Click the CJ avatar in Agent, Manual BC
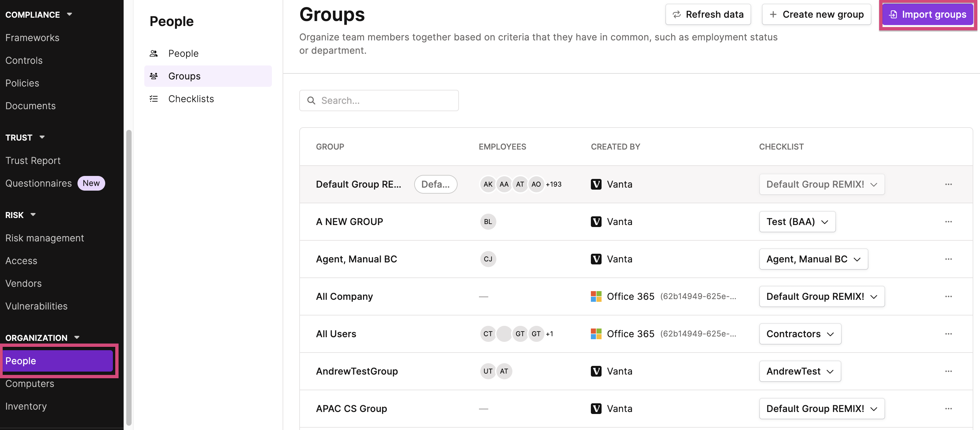This screenshot has width=980, height=430. coord(488,259)
